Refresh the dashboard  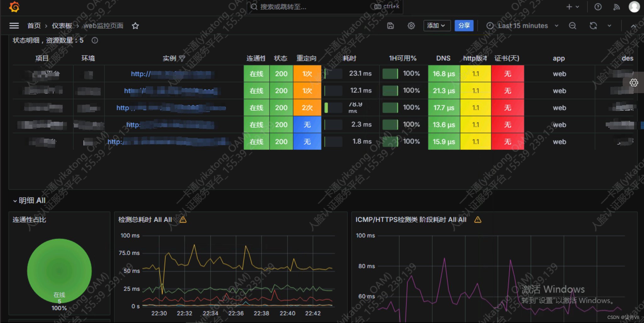point(593,26)
